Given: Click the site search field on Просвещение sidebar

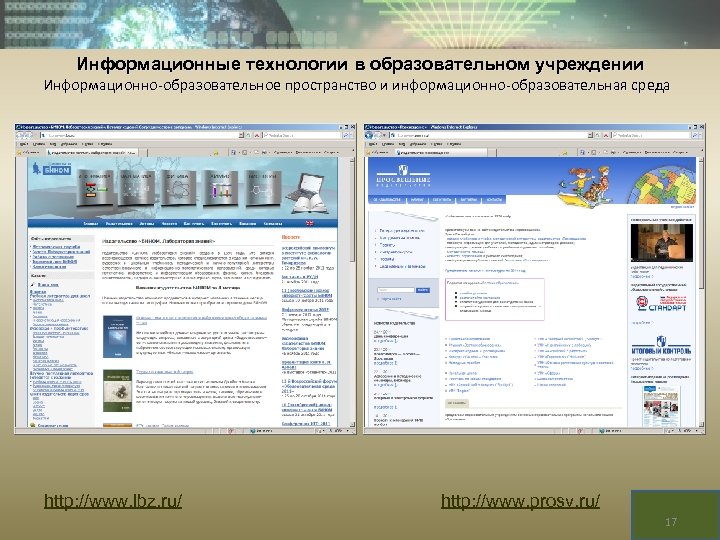Looking at the screenshot, I should click(x=395, y=290).
